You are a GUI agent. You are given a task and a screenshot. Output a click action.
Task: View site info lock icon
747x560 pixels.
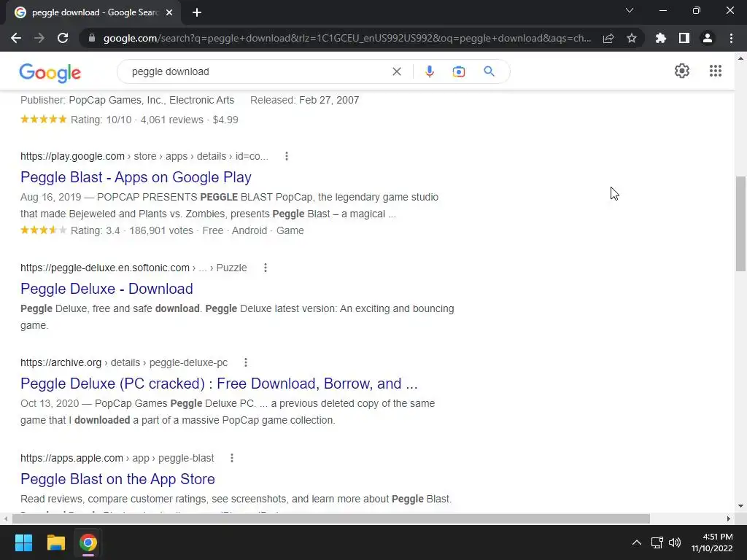tap(92, 38)
